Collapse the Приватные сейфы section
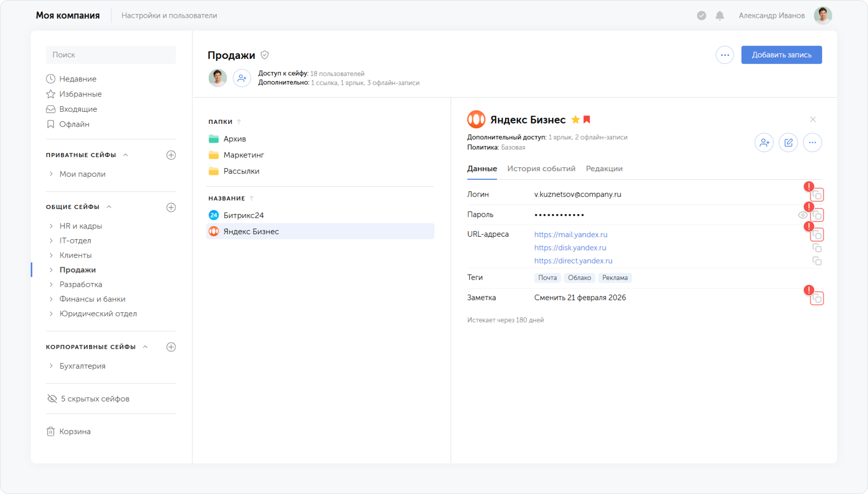 (126, 155)
